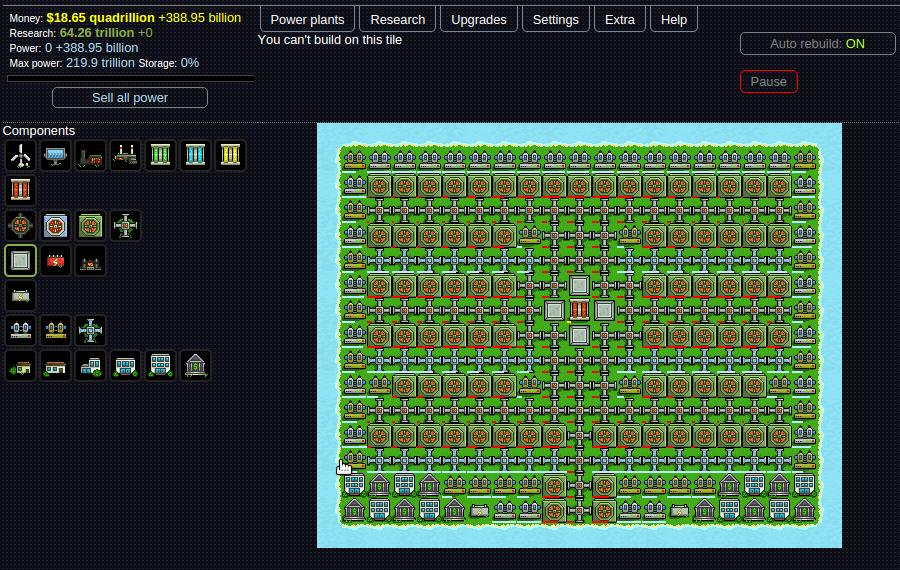Click the Research 64.26 trillion value
The image size is (900, 570).
(x=97, y=33)
